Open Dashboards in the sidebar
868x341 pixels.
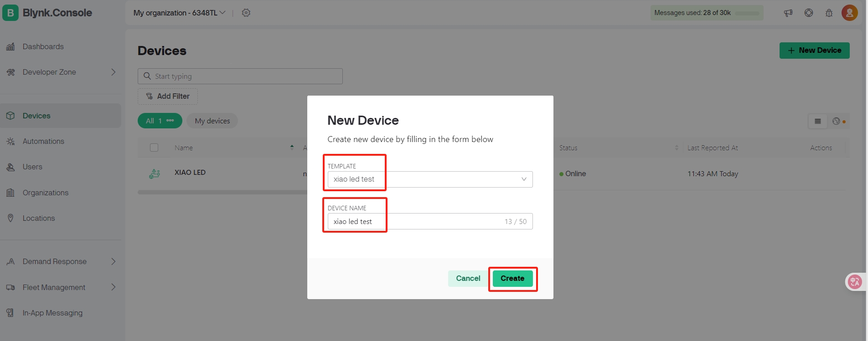point(43,46)
